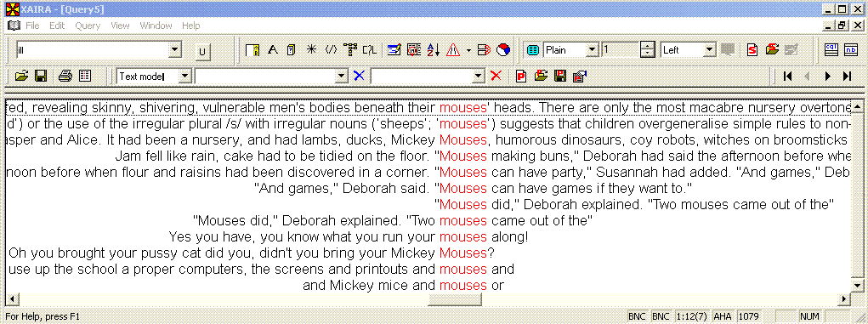Screen dimensions: 868x324
Task: Sort results with the A-Z icon
Action: coord(433,50)
